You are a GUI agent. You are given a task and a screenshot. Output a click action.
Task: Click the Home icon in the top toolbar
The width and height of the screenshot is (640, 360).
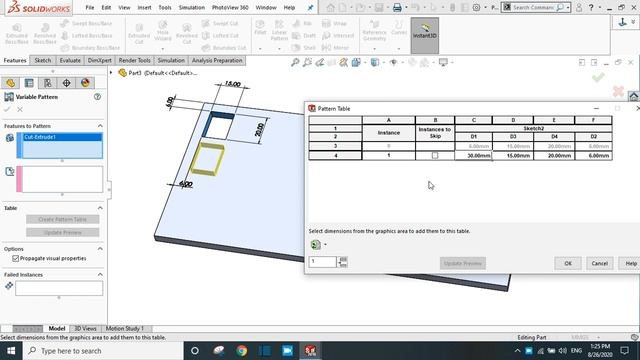coord(330,7)
